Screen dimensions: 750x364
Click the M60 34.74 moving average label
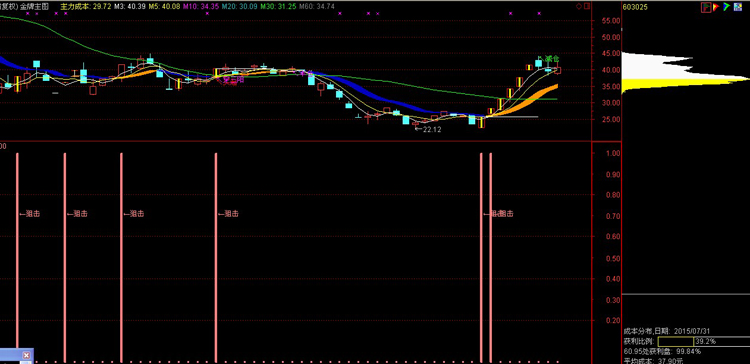click(317, 7)
